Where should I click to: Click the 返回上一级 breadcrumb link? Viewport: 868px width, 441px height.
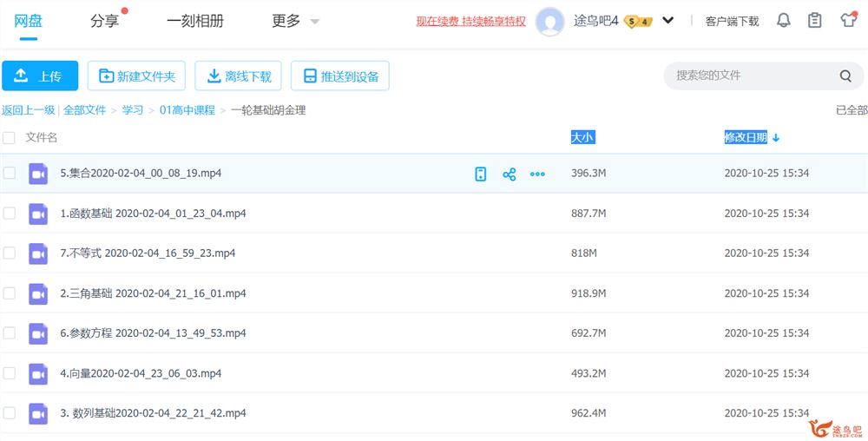(x=28, y=110)
